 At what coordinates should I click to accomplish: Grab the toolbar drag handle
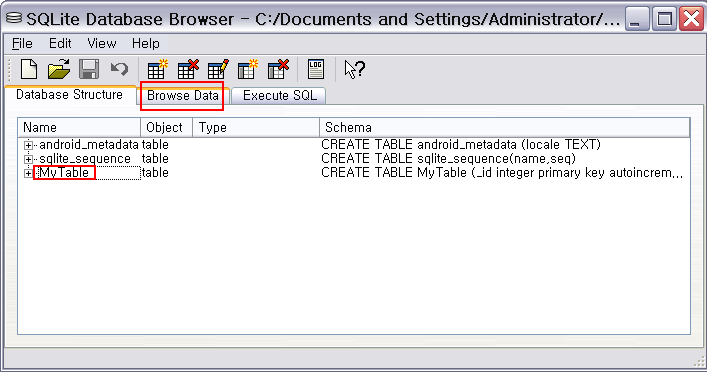coord(10,69)
